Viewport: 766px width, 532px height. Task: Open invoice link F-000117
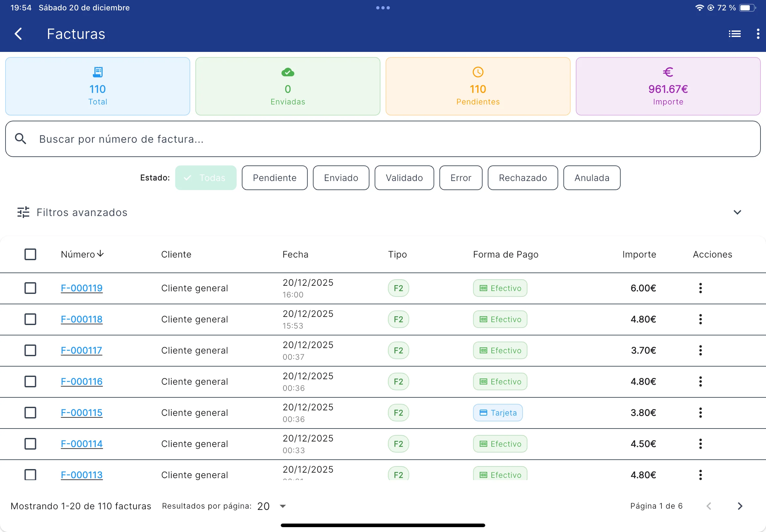[x=81, y=350]
